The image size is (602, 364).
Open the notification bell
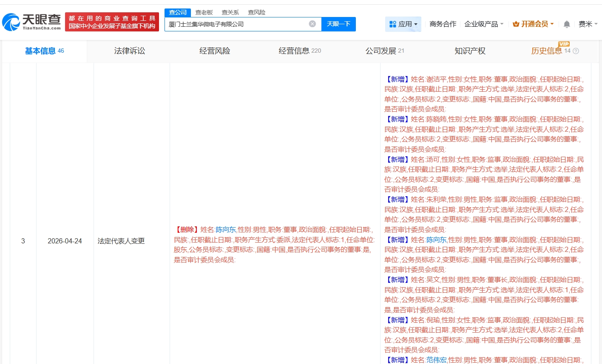click(566, 24)
